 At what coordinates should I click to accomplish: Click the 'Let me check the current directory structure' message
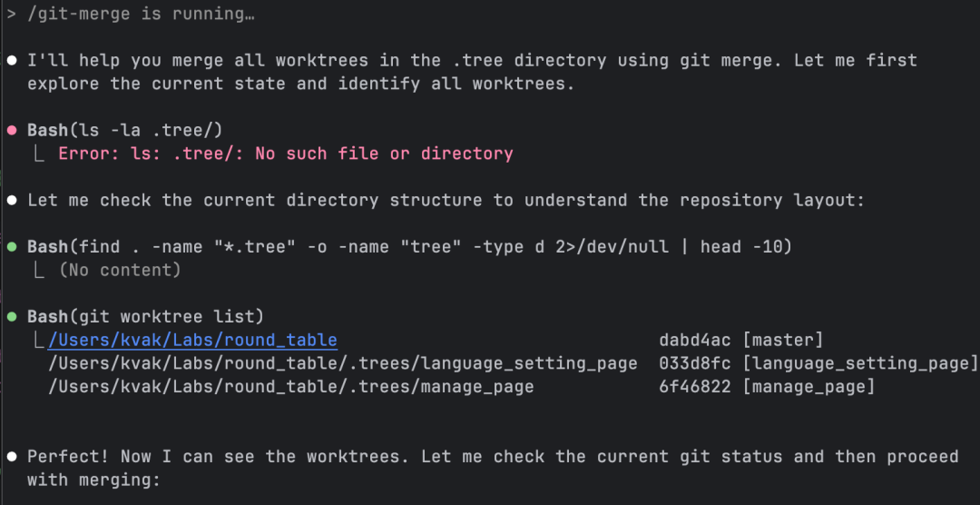coord(446,200)
